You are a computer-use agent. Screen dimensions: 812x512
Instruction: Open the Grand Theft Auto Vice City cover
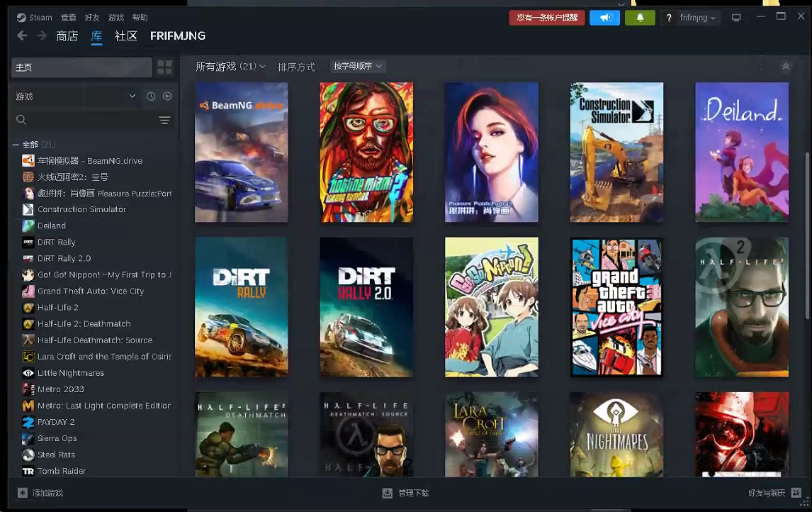click(616, 307)
